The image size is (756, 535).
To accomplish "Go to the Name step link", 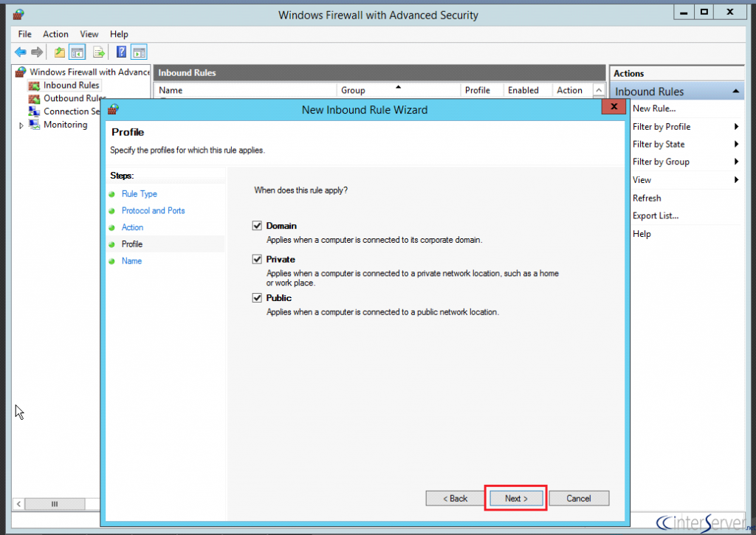I will tap(131, 261).
